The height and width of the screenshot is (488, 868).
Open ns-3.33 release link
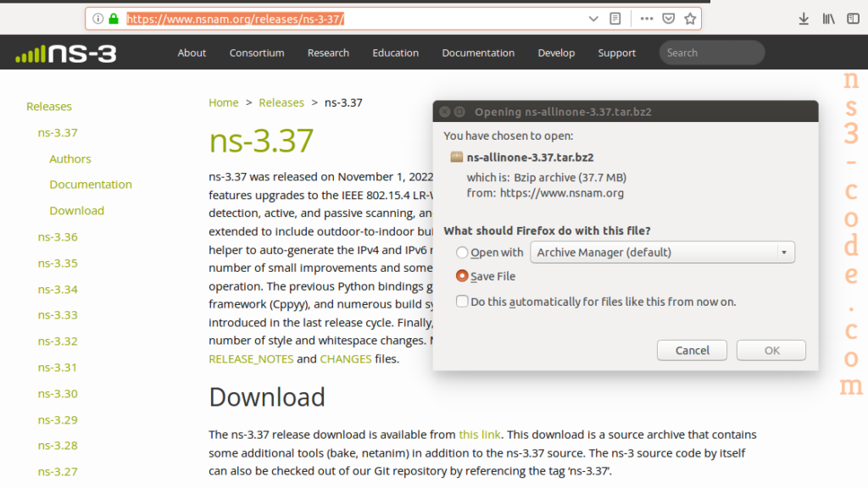pyautogui.click(x=58, y=315)
